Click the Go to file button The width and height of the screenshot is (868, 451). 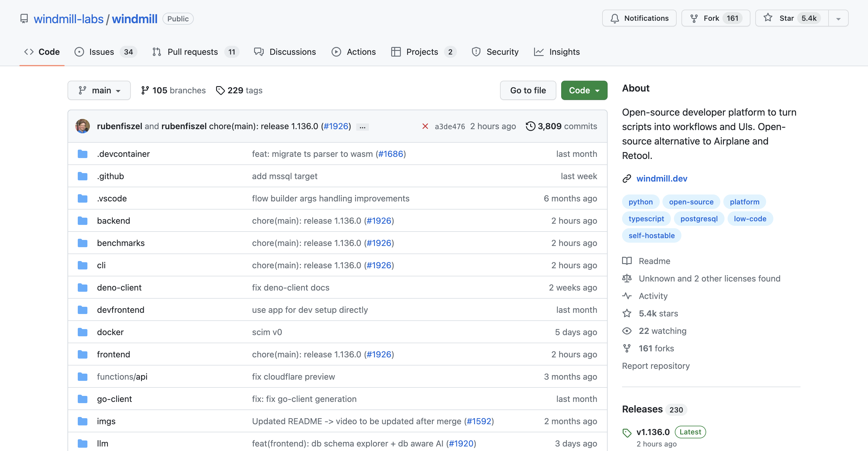point(528,90)
